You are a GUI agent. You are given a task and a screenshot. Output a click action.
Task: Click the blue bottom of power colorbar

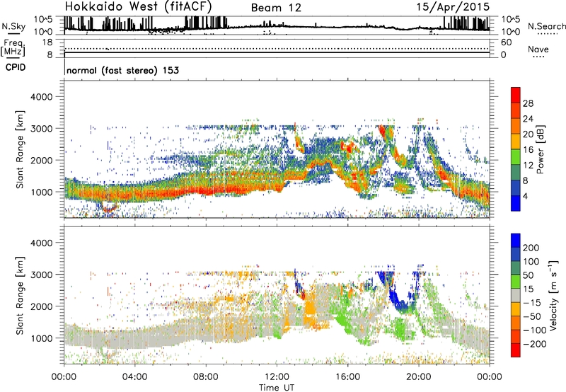pyautogui.click(x=516, y=204)
